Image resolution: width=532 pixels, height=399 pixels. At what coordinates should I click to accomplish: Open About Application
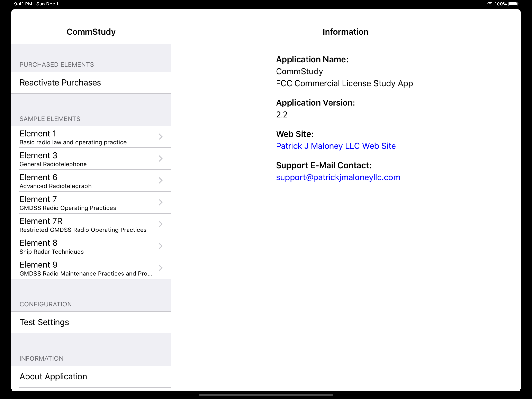click(53, 376)
